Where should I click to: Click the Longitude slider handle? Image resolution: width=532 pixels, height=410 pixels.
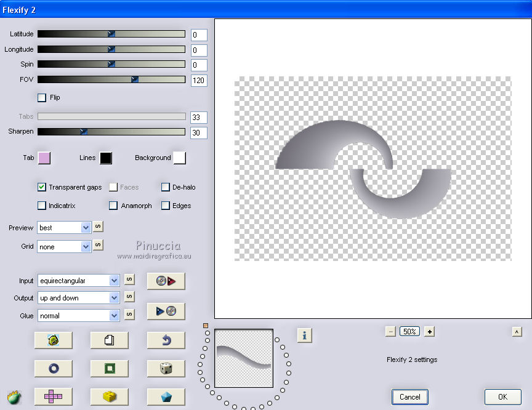click(111, 49)
